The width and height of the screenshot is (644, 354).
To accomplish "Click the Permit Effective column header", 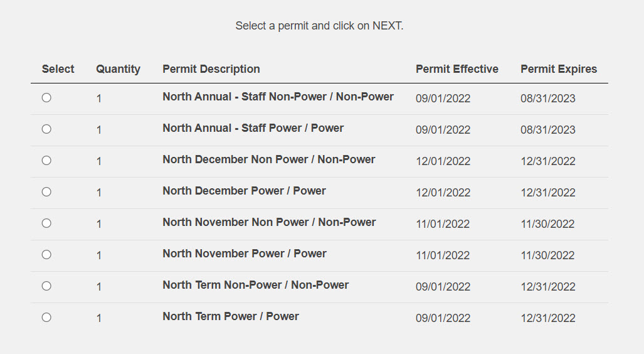I will 457,69.
